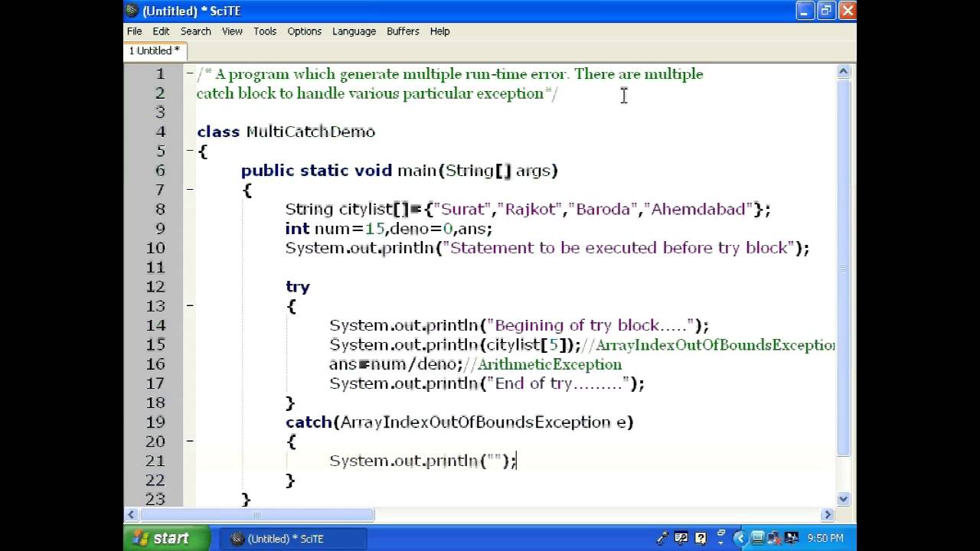
Task: Collapse the try block fold at line 13
Action: 189,305
